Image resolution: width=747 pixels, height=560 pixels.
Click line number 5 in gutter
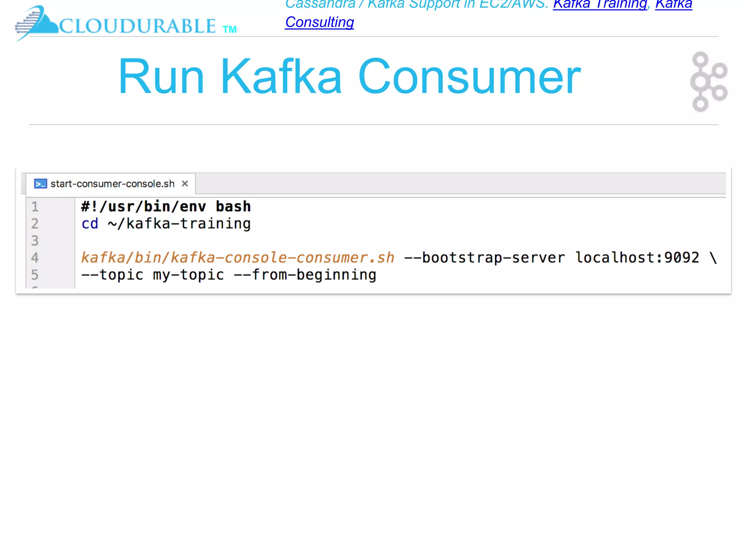coord(35,275)
